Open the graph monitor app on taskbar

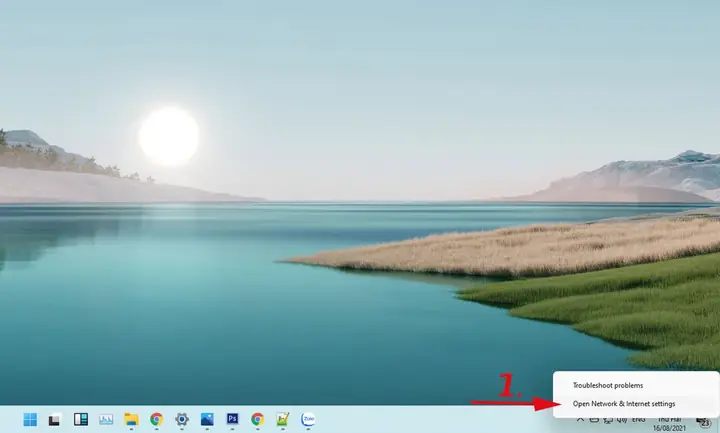[106, 419]
